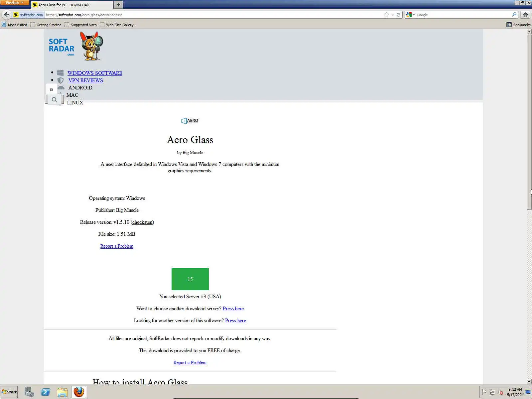Click the LINUX navigation item
532x399 pixels.
coord(75,102)
